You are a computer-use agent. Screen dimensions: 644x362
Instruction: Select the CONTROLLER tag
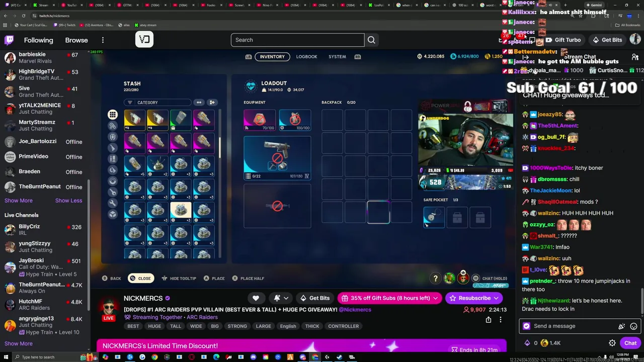point(344,326)
